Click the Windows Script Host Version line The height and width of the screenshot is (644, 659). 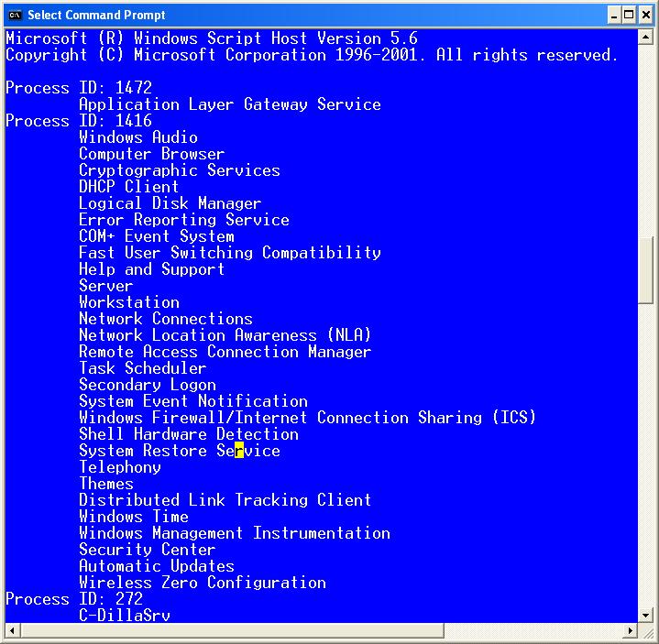[212, 38]
